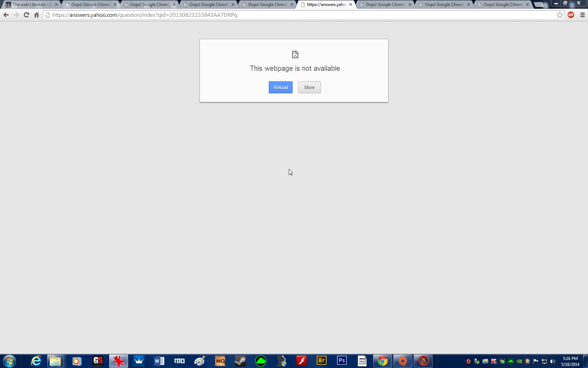Switch to "The web's broken" tab

pyautogui.click(x=31, y=5)
